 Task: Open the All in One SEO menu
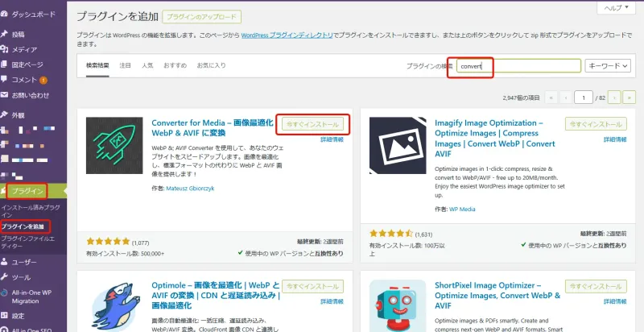[x=31, y=330]
